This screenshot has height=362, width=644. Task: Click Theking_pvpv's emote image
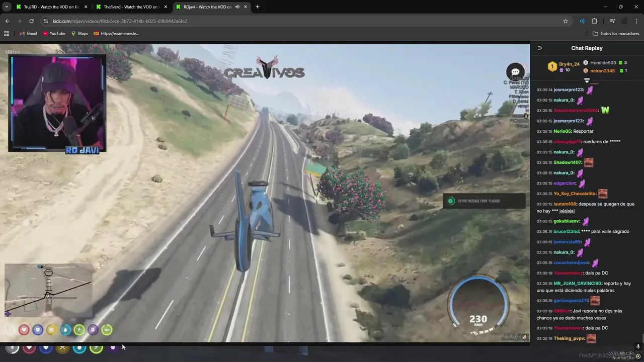click(591, 339)
